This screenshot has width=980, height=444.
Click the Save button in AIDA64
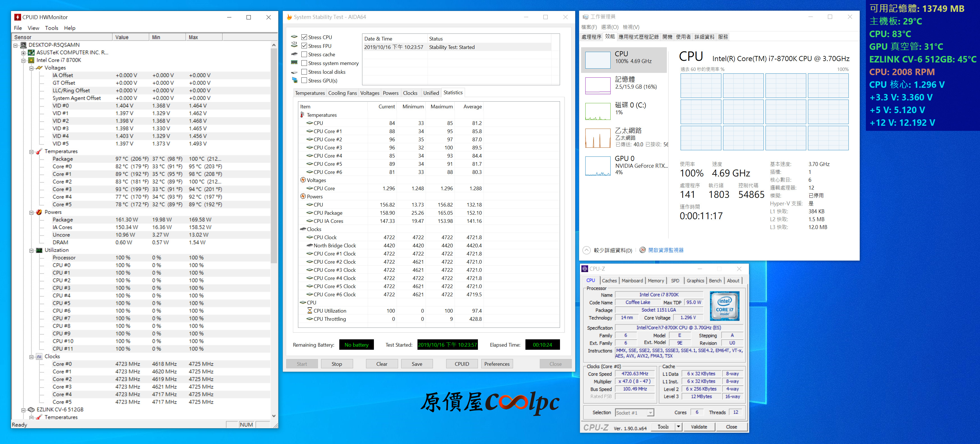coord(417,364)
